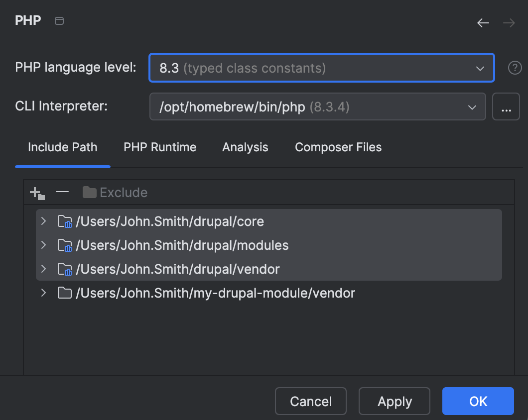
Task: Open CLI interpreter settings via ellipsis button
Action: pos(506,107)
